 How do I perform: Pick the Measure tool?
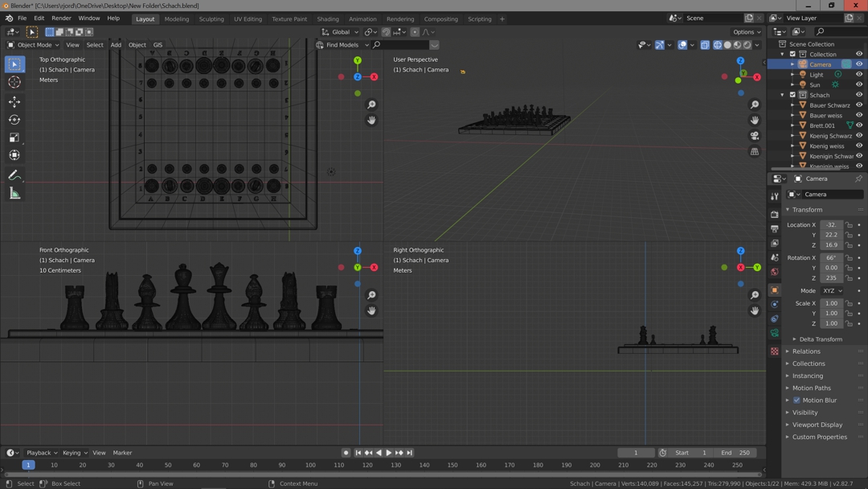[14, 193]
